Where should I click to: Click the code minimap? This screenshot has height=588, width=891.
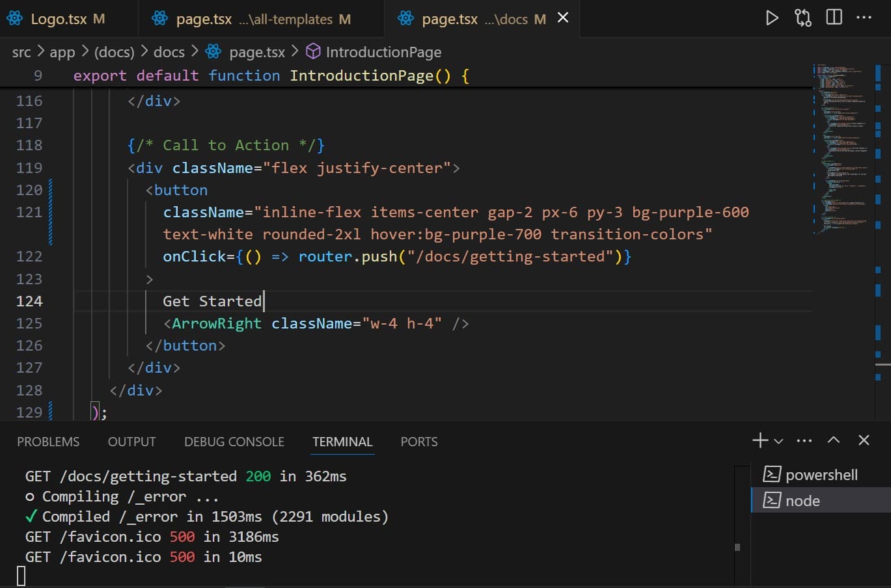[x=842, y=149]
